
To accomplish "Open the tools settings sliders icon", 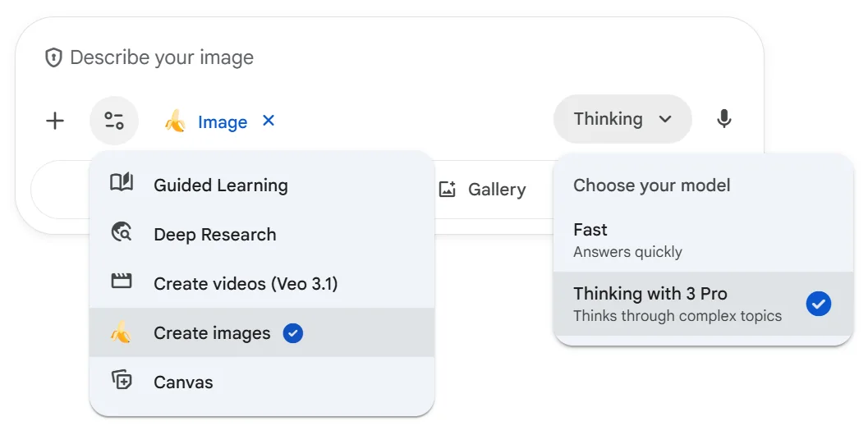I will 114,121.
